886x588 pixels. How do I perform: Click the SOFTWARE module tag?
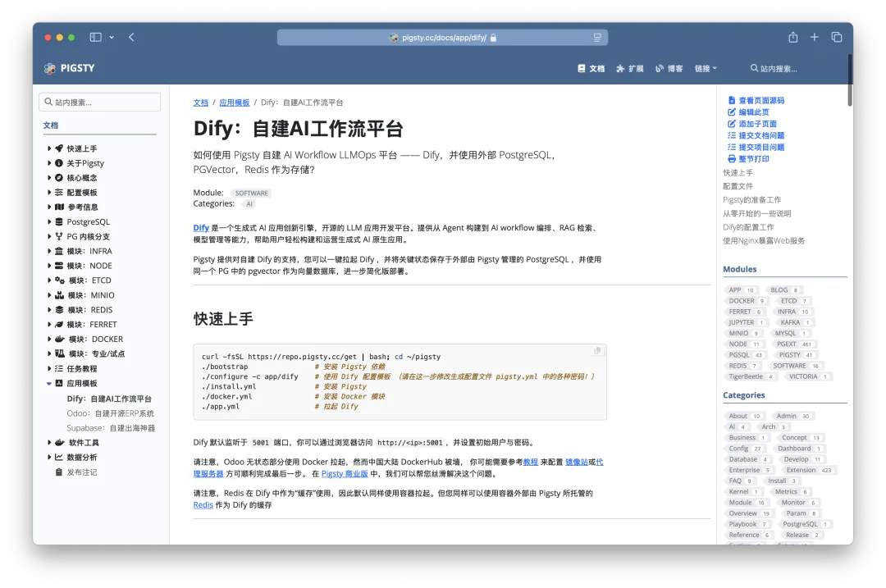tap(252, 194)
